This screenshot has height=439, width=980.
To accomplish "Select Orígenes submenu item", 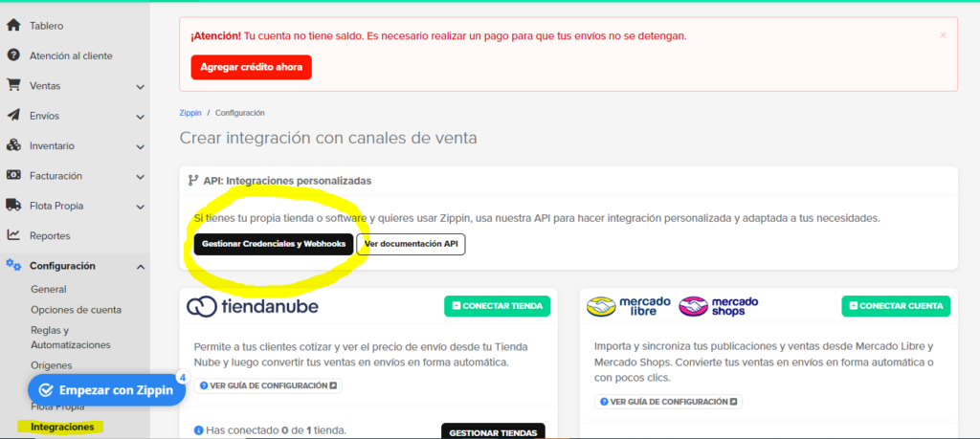I will coord(52,364).
